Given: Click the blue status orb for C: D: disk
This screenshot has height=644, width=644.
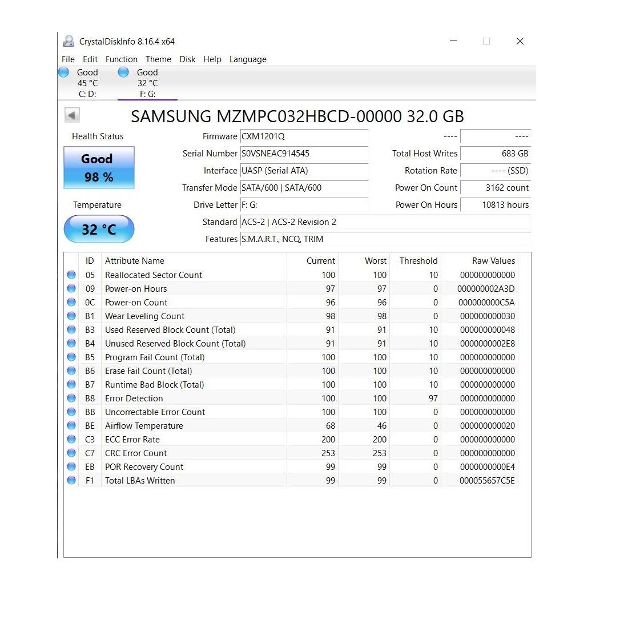Looking at the screenshot, I should coord(64,73).
